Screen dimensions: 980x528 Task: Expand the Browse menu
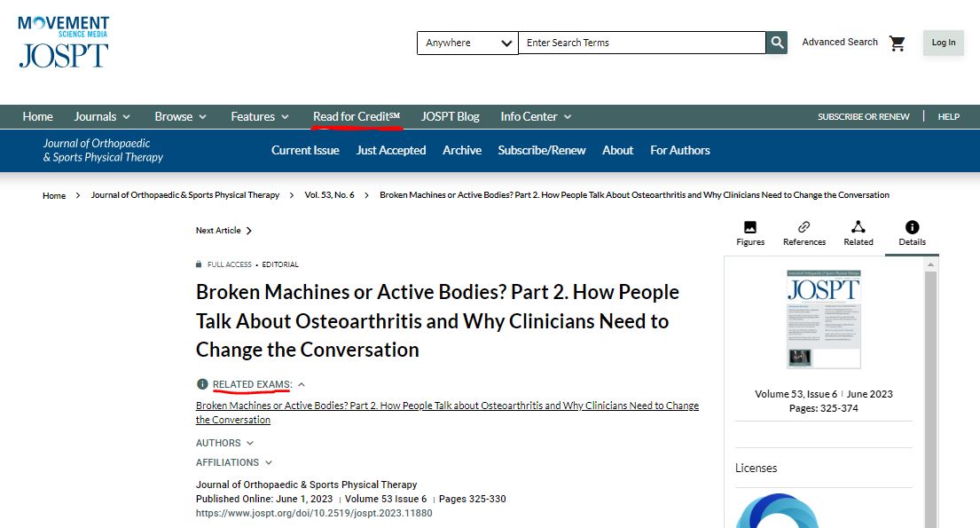(180, 116)
